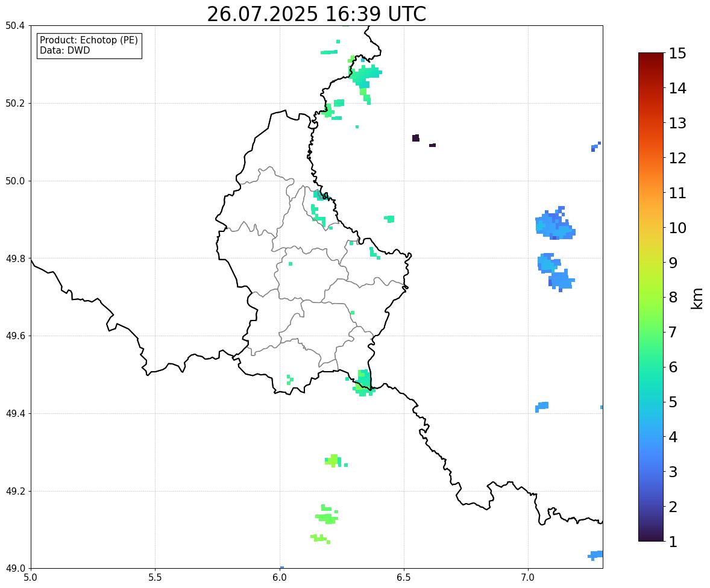Image resolution: width=710 pixels, height=588 pixels.
Task: Click the x-axis tick label "5.0"
Action: 31,578
